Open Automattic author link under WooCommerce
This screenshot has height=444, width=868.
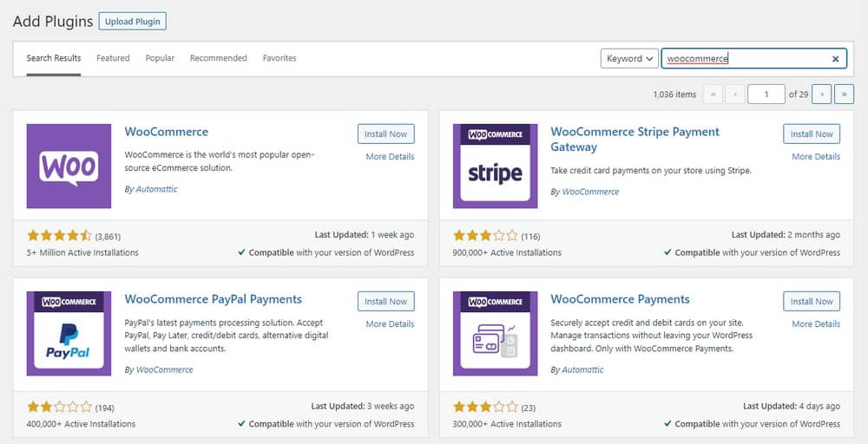point(156,189)
